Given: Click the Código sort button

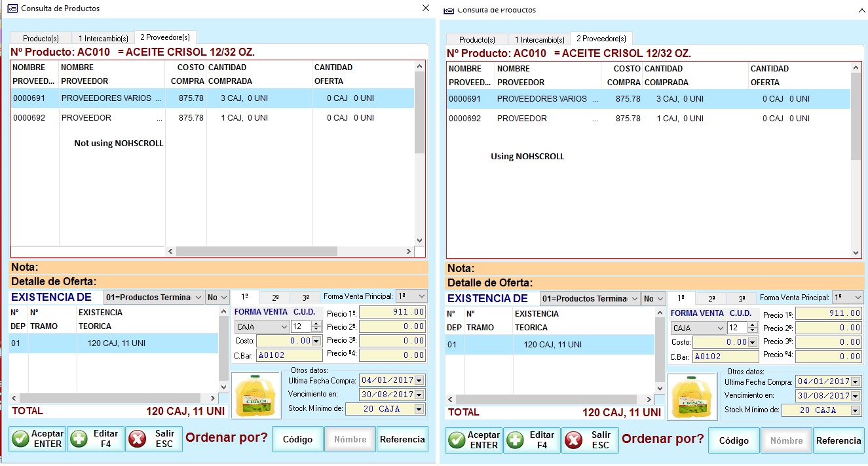Looking at the screenshot, I should [x=297, y=439].
